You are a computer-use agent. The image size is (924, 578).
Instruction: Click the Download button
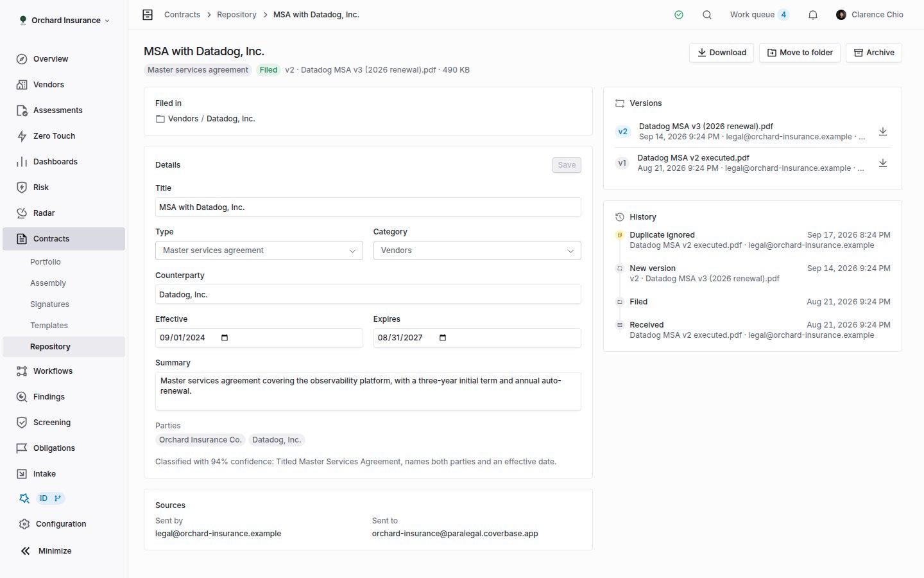point(722,53)
